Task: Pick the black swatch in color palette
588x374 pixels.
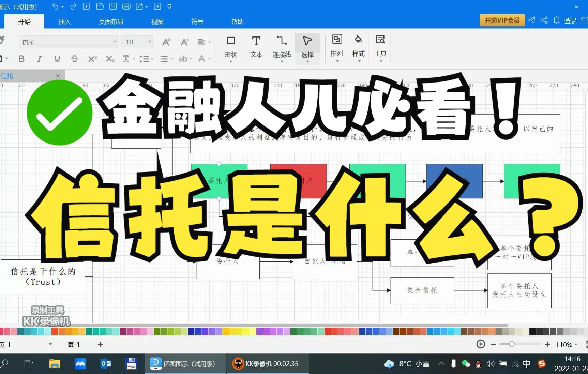Action: click(532, 331)
